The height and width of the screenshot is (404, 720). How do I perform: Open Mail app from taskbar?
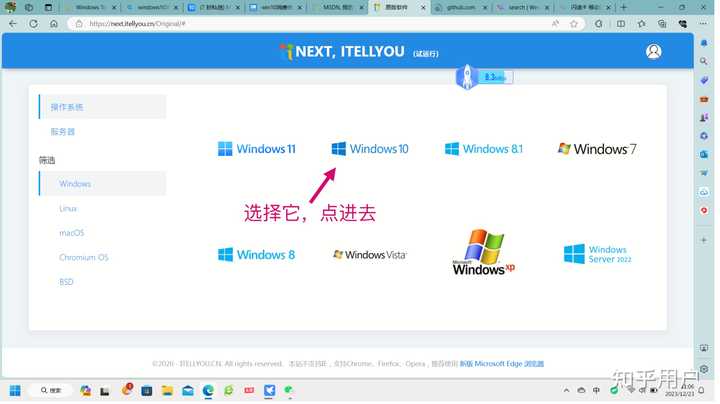pos(188,391)
